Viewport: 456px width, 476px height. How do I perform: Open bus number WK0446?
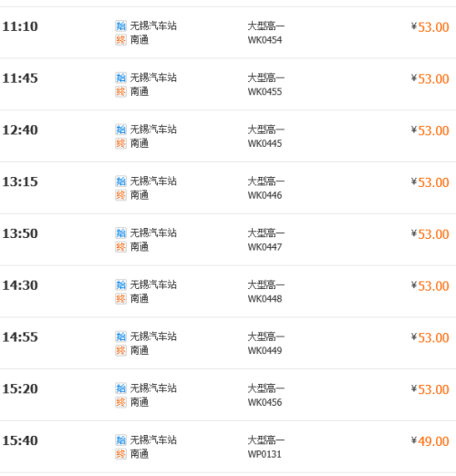click(x=264, y=195)
